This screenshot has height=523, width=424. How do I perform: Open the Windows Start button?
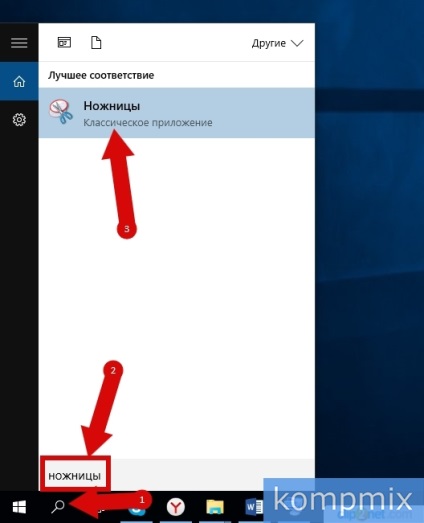tap(19, 507)
